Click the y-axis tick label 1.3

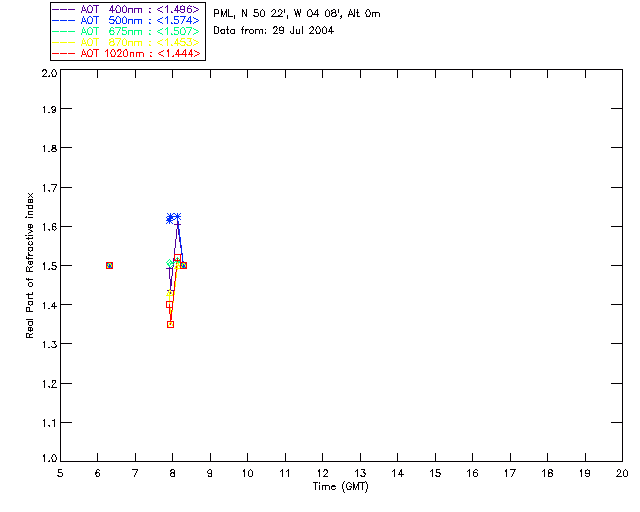point(49,344)
